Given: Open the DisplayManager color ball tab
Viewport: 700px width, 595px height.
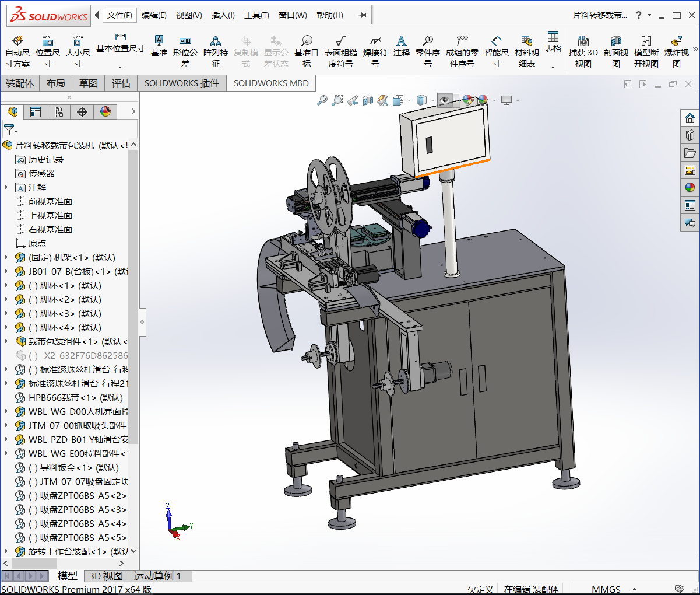Looking at the screenshot, I should 105,111.
